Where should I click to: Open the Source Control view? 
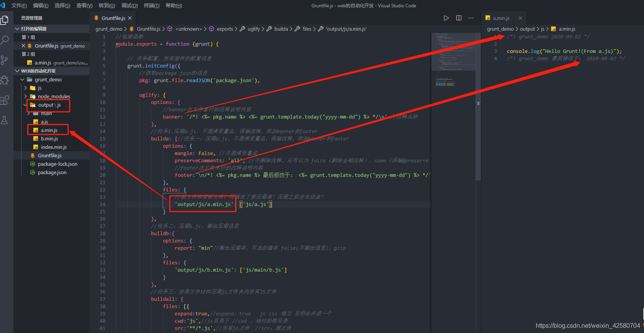click(x=5, y=60)
